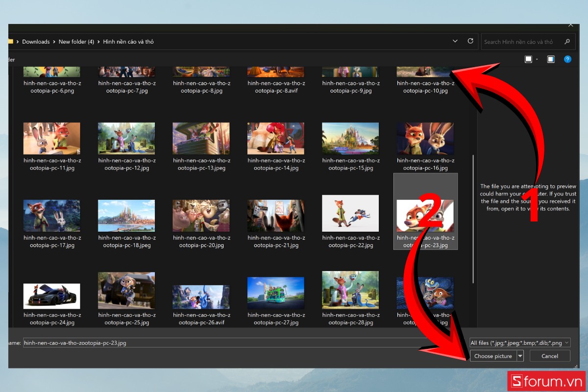Select the zootopia-pc-18.jpeg city thumbnail
The image size is (588, 392).
(126, 216)
